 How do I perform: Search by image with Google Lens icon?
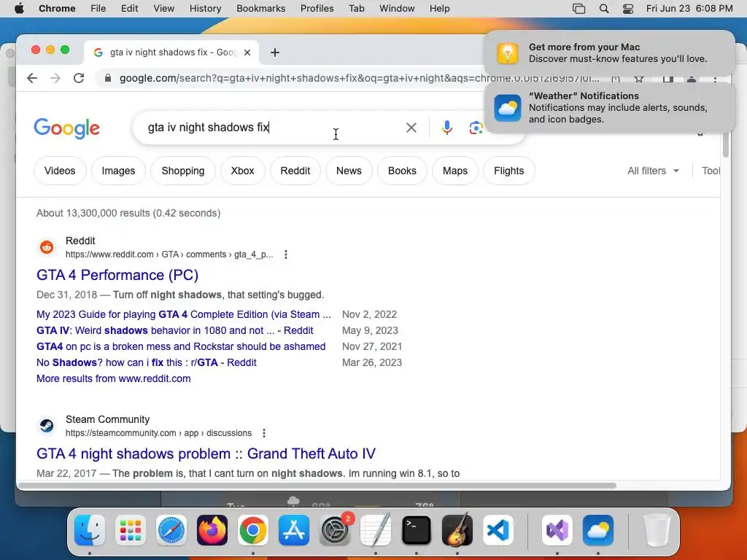(x=476, y=128)
